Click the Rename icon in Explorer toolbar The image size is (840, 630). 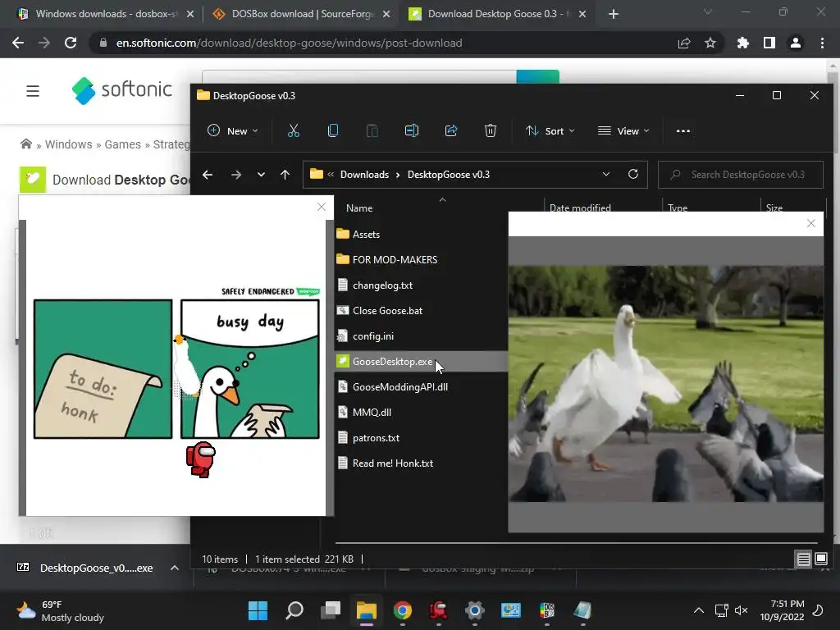coord(412,130)
